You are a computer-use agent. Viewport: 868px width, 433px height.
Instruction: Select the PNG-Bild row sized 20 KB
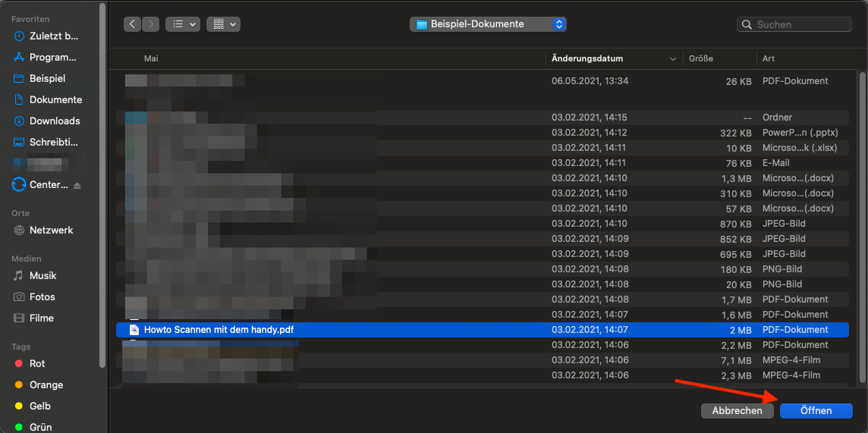tap(482, 284)
